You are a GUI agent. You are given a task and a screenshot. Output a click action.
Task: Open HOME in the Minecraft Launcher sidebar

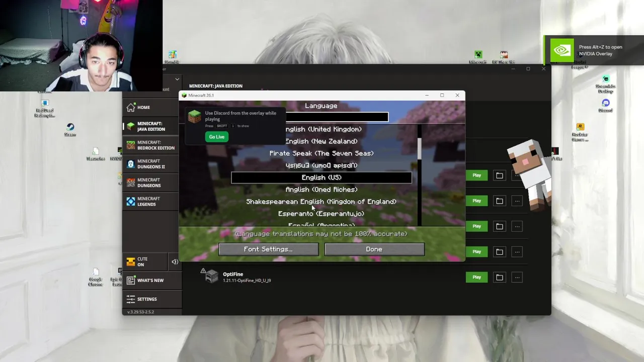pos(151,107)
